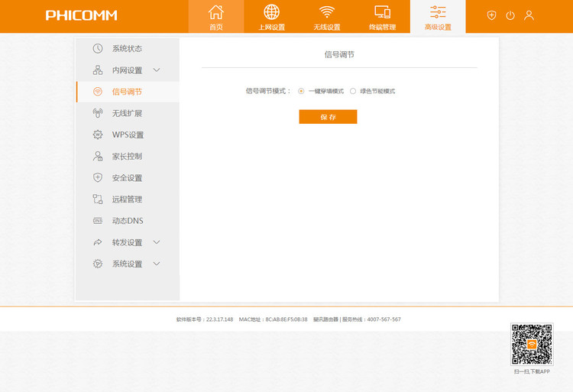Click the shield icon beside 安全设置
This screenshot has width=573, height=392.
[x=98, y=177]
